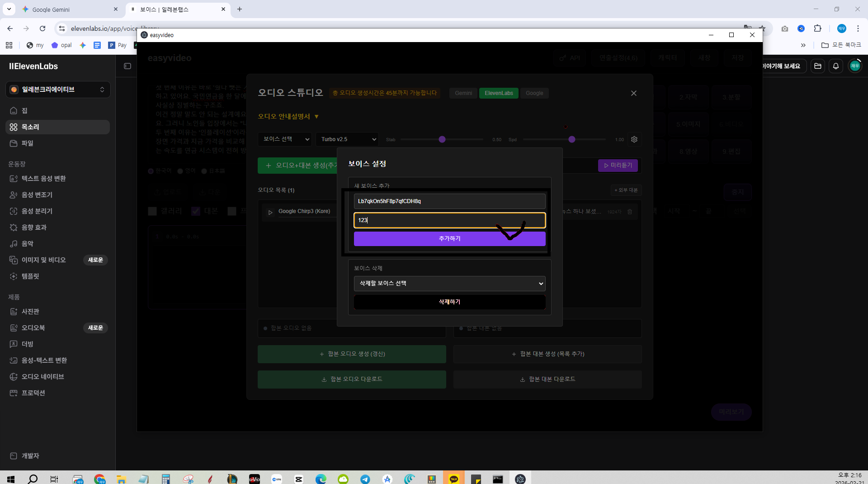
Task: Delete the audio list item with trash icon
Action: pyautogui.click(x=630, y=212)
